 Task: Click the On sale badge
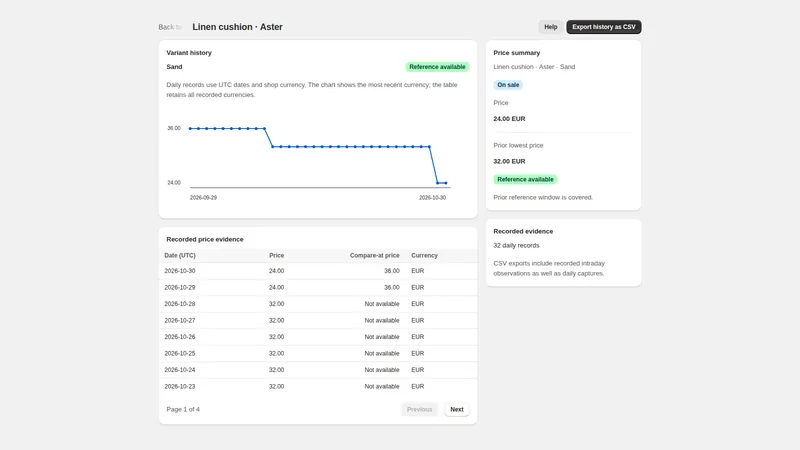508,85
